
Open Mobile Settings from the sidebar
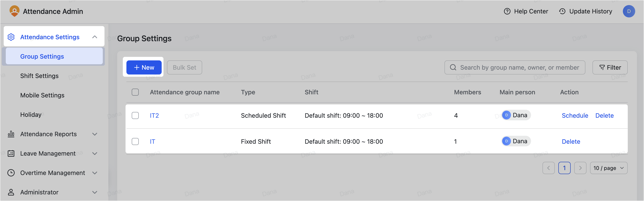coord(42,95)
